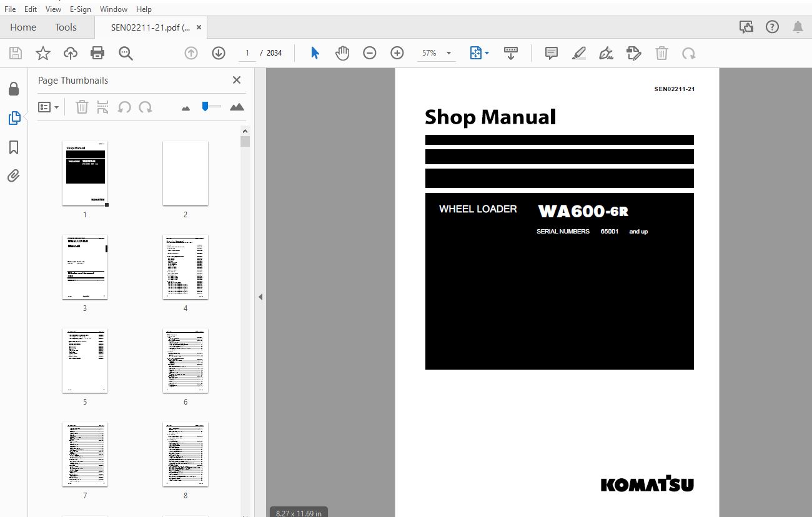Click the current page number field
812x517 pixels.
point(247,53)
